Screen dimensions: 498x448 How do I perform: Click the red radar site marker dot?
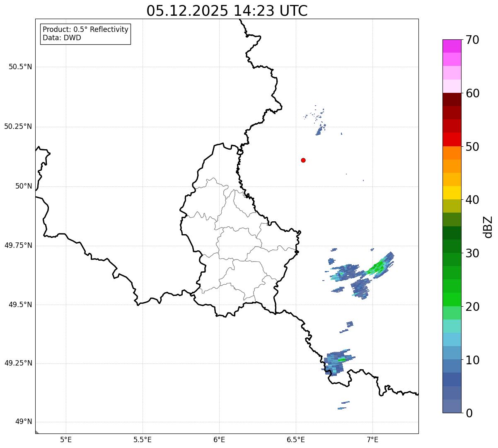[303, 160]
